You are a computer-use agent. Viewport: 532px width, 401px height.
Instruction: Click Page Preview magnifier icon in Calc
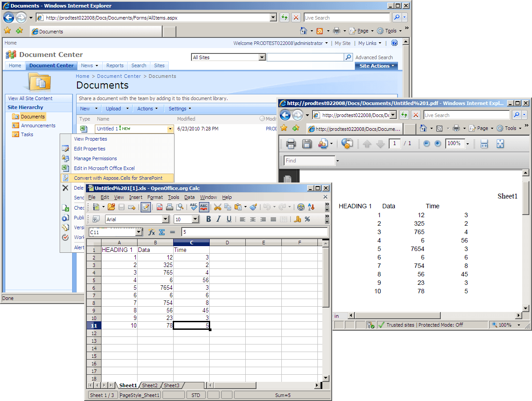[180, 207]
